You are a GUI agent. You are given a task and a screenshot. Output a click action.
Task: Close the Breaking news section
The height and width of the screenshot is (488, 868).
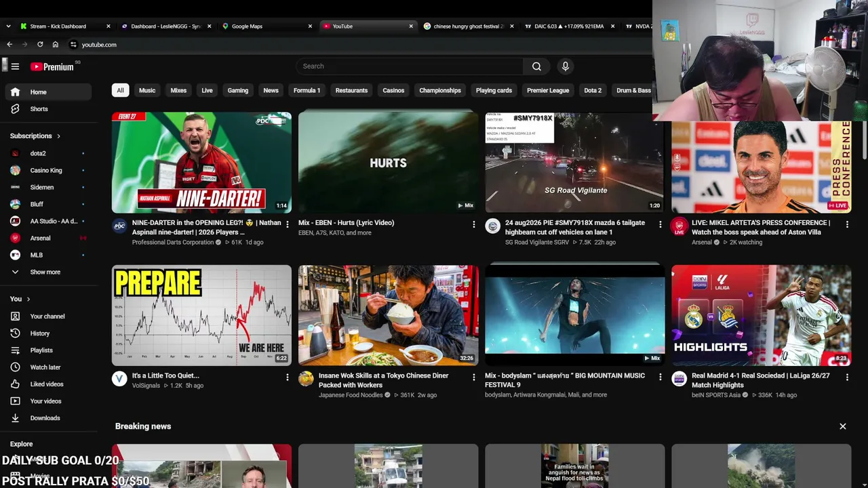(x=843, y=426)
